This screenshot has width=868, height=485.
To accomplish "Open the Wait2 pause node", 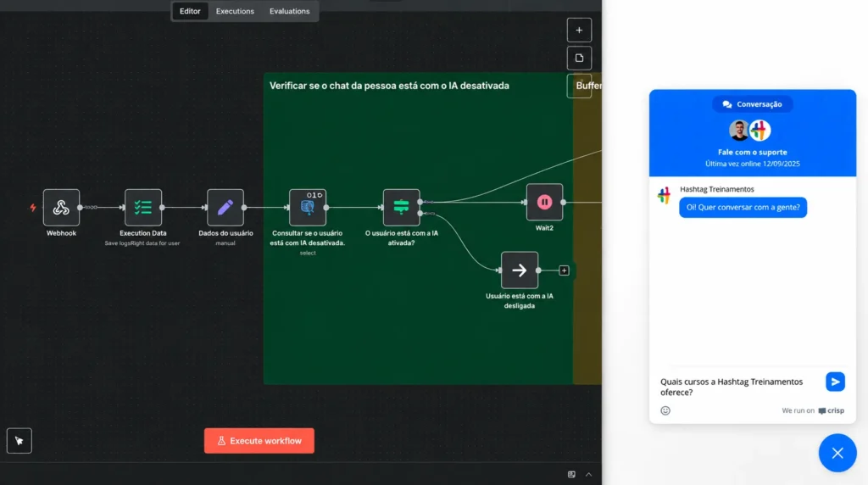I will click(x=544, y=202).
